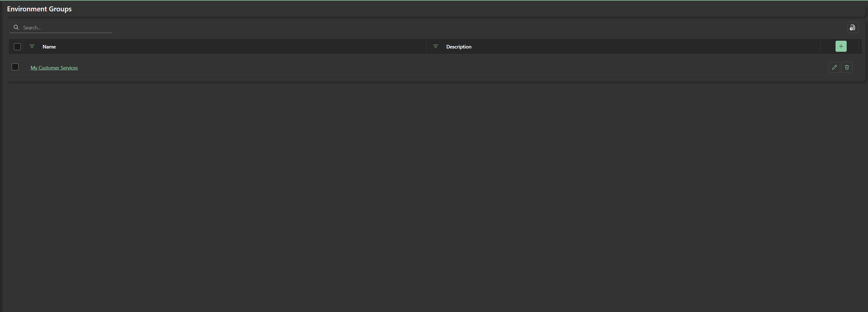Click divider right of the plus button
This screenshot has width=868, height=312.
pyautogui.click(x=859, y=47)
